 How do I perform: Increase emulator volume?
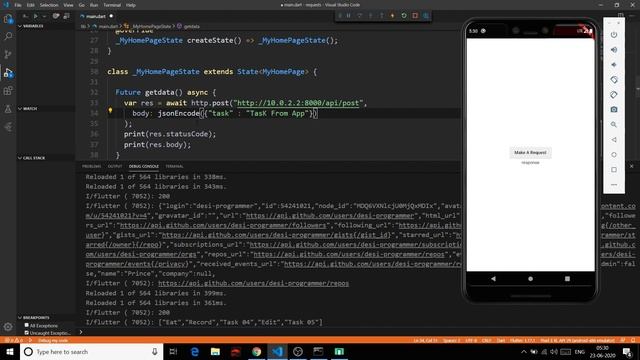click(x=614, y=50)
